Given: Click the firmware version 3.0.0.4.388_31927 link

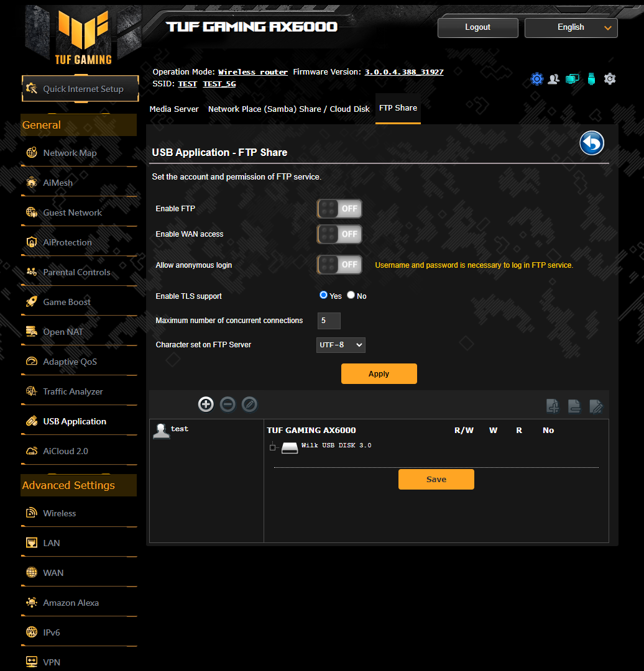Looking at the screenshot, I should (404, 72).
